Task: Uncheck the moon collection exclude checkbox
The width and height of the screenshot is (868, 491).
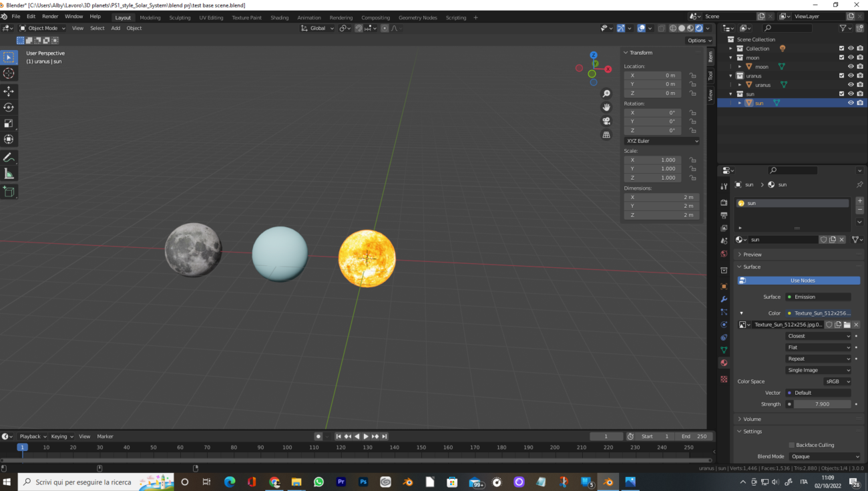Action: 841,57
